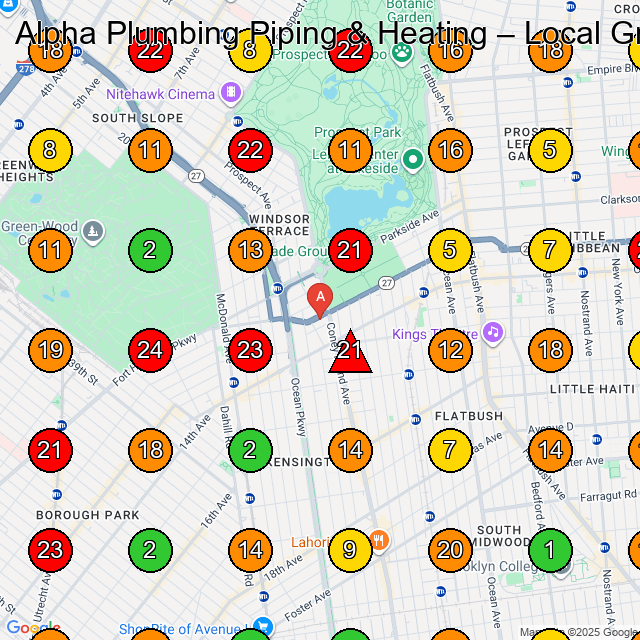Click the Prospect Park Zoo paw icon

pyautogui.click(x=402, y=53)
